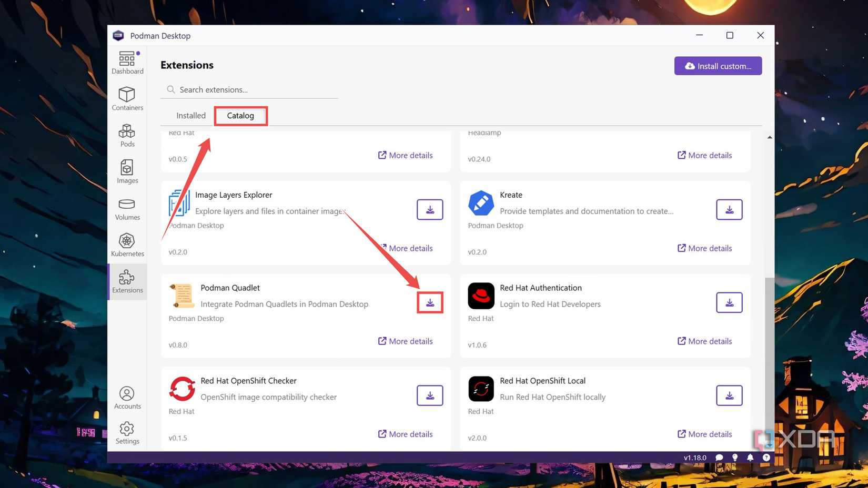Select the Kubernetes sidebar icon
The width and height of the screenshot is (868, 488).
(127, 244)
